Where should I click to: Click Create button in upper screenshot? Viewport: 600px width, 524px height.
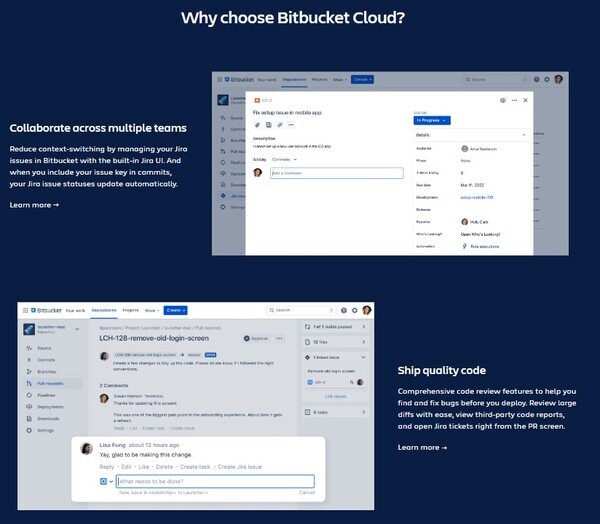tap(362, 80)
